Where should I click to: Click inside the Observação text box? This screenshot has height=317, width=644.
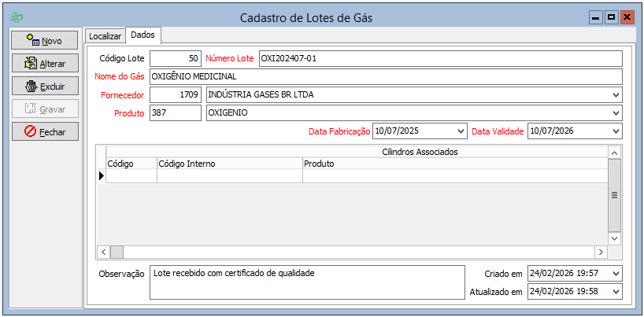(306, 282)
